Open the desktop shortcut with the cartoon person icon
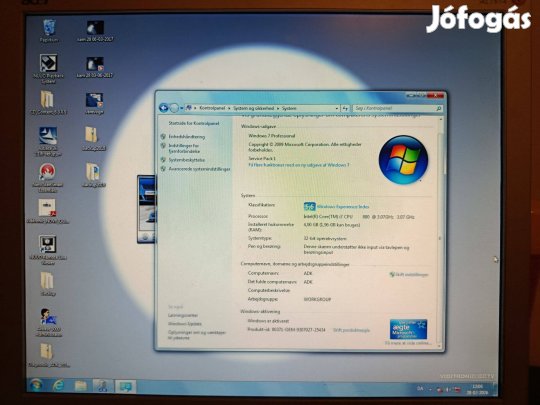Viewport: 540px width, 405px height. [x=48, y=322]
